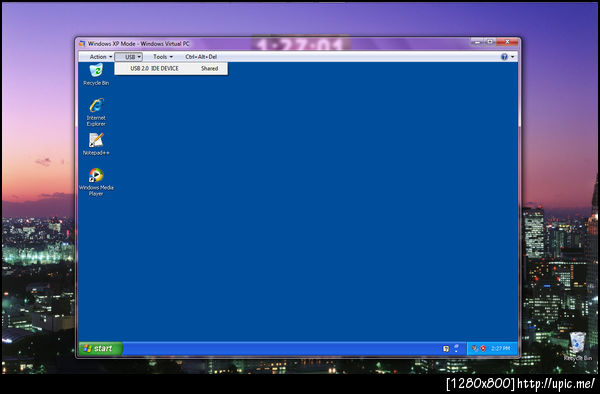600x394 pixels.
Task: Select USB 2.0 IDE DEVICE entry
Action: coord(171,68)
